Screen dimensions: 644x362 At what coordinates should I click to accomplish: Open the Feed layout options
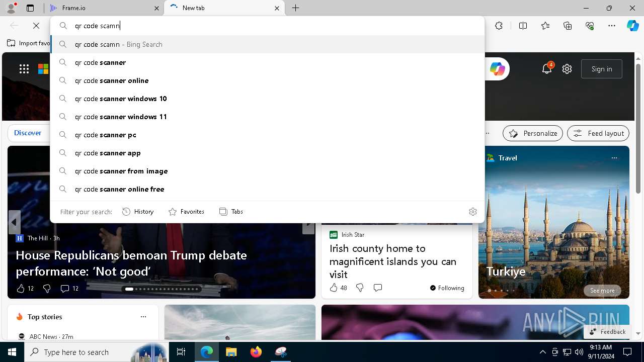point(598,133)
